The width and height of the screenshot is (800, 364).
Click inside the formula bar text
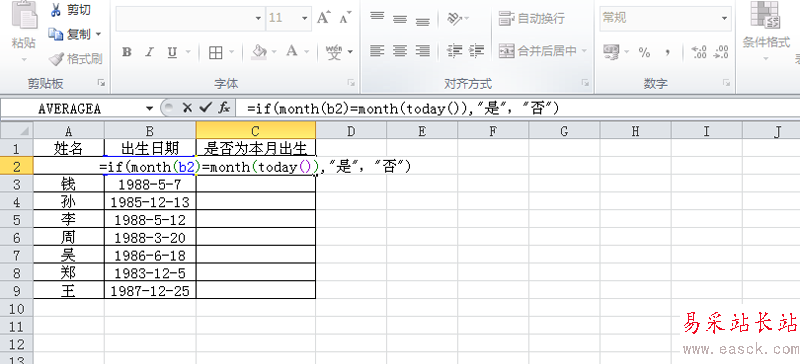(403, 108)
